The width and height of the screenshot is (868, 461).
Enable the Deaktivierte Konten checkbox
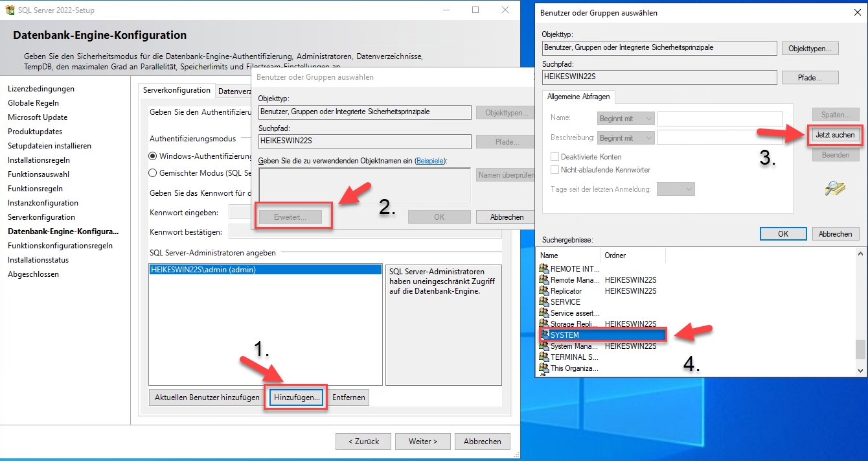coord(554,157)
